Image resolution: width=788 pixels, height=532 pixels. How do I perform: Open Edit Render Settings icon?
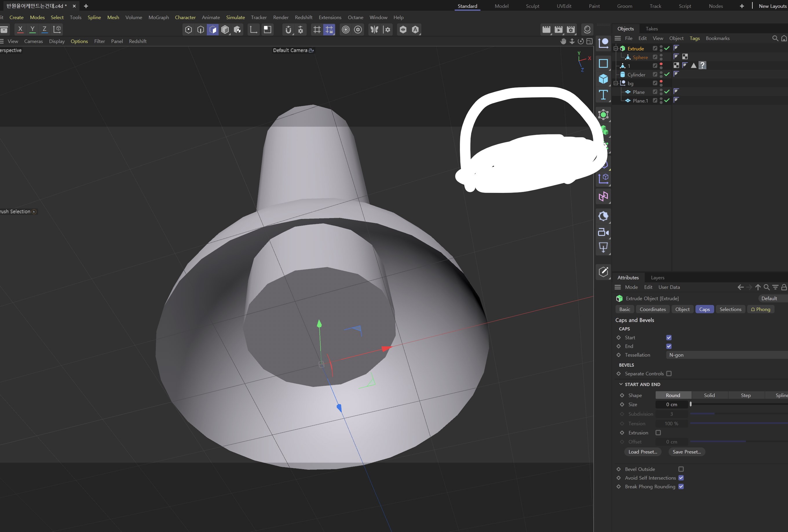point(571,30)
